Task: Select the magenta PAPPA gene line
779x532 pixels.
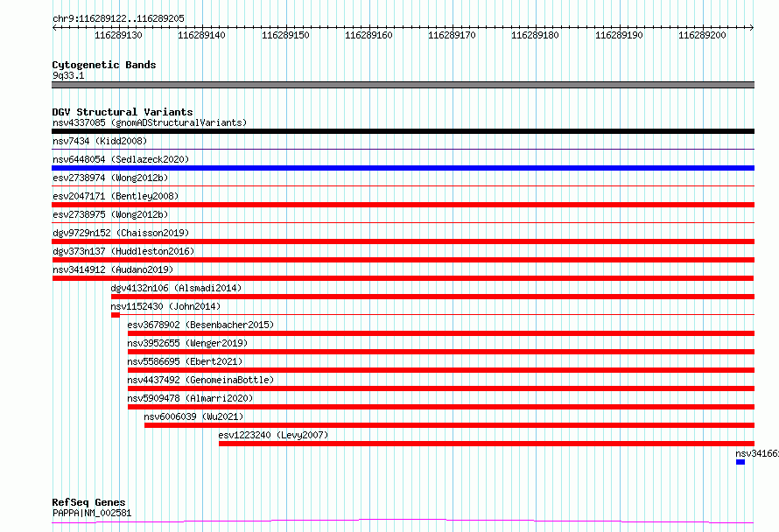Action: tap(403, 521)
